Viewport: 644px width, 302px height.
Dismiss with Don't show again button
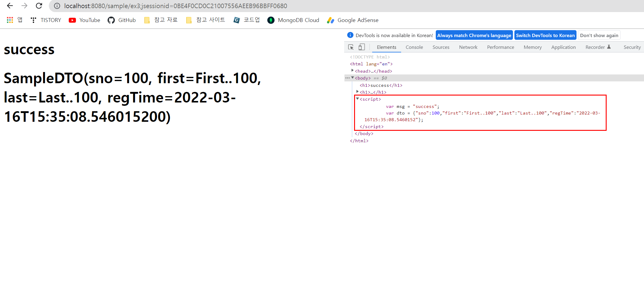click(599, 35)
